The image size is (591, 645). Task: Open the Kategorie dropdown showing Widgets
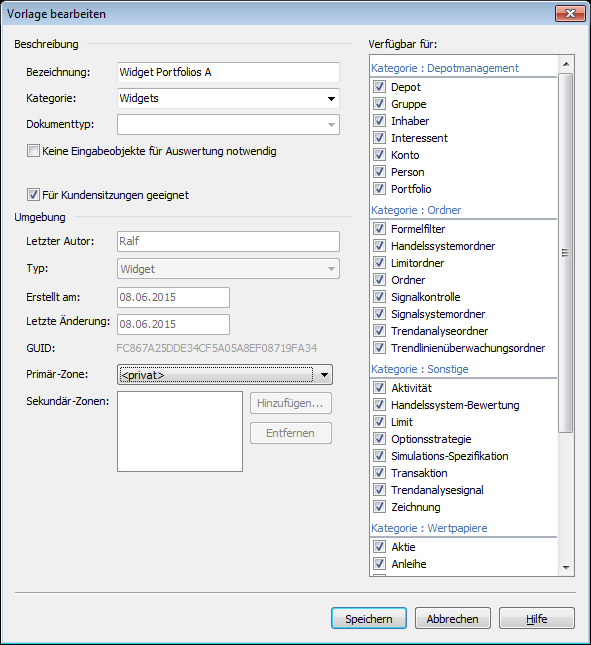click(228, 99)
